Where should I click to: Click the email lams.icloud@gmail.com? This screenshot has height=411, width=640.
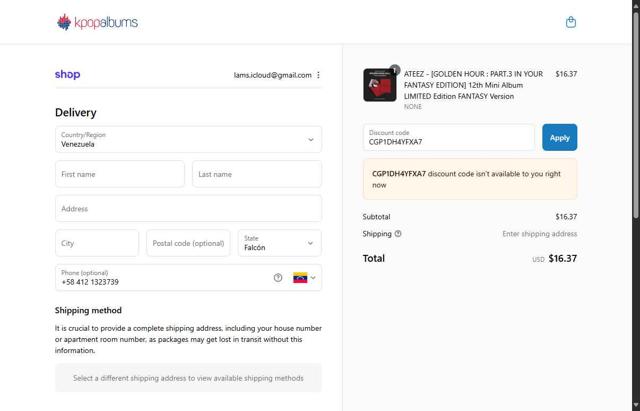coord(272,75)
